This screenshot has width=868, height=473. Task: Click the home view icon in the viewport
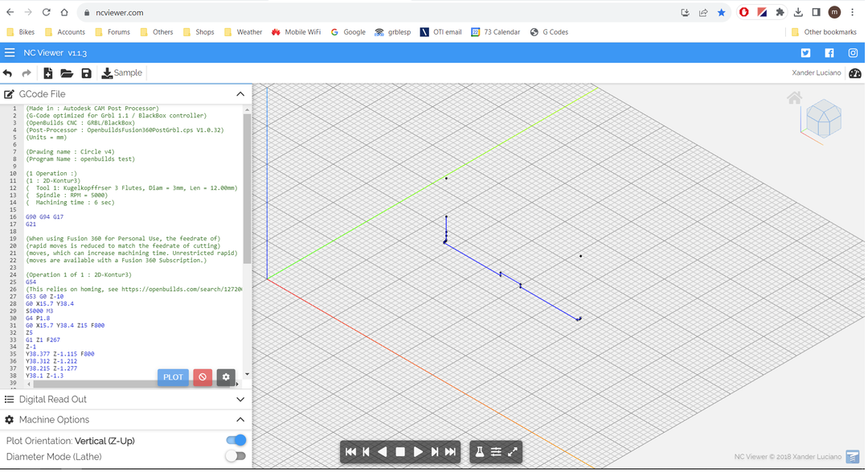(794, 98)
